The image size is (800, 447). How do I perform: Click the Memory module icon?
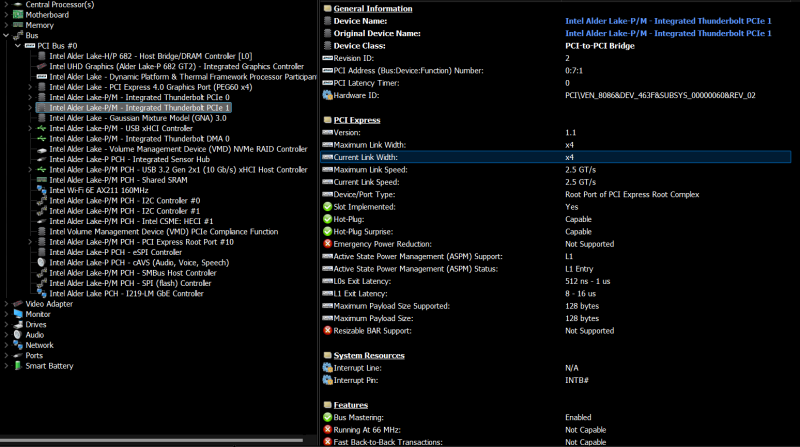18,25
